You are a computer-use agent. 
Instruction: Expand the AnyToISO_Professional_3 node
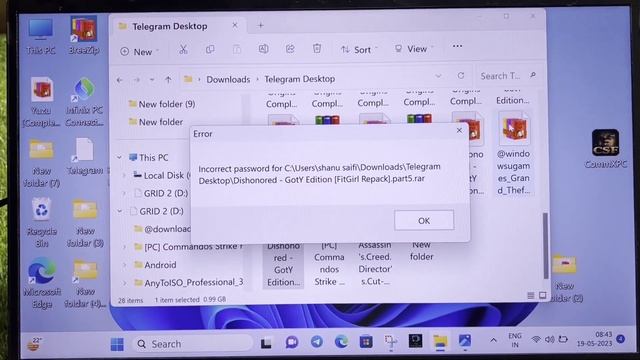[x=124, y=282]
